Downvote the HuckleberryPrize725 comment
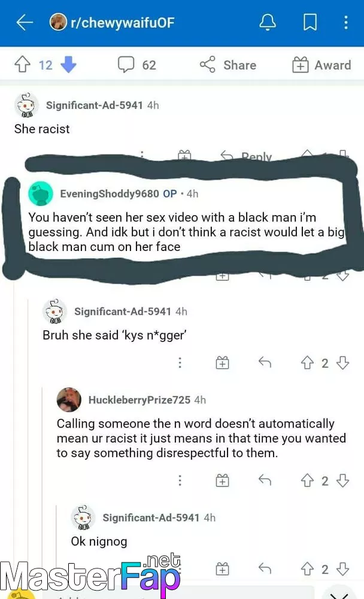The width and height of the screenshot is (364, 599). click(342, 480)
